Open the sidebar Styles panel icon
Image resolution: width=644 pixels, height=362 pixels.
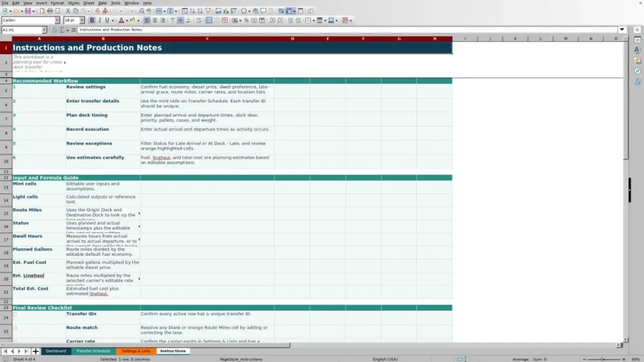pyautogui.click(x=638, y=50)
